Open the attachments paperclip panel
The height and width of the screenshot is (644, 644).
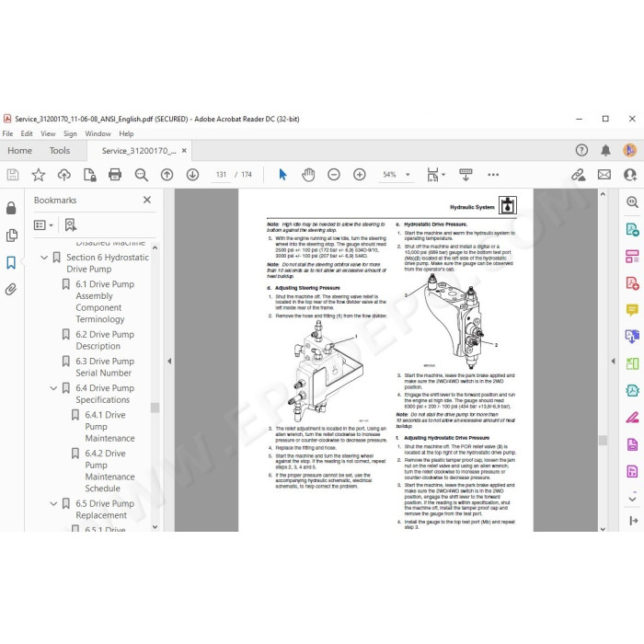(11, 290)
